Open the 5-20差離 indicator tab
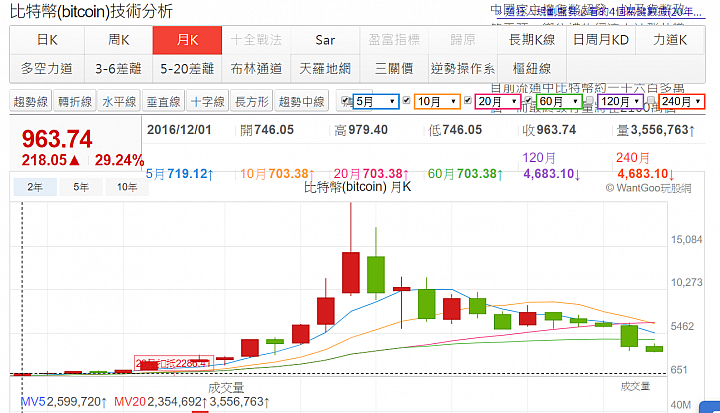 click(x=187, y=69)
